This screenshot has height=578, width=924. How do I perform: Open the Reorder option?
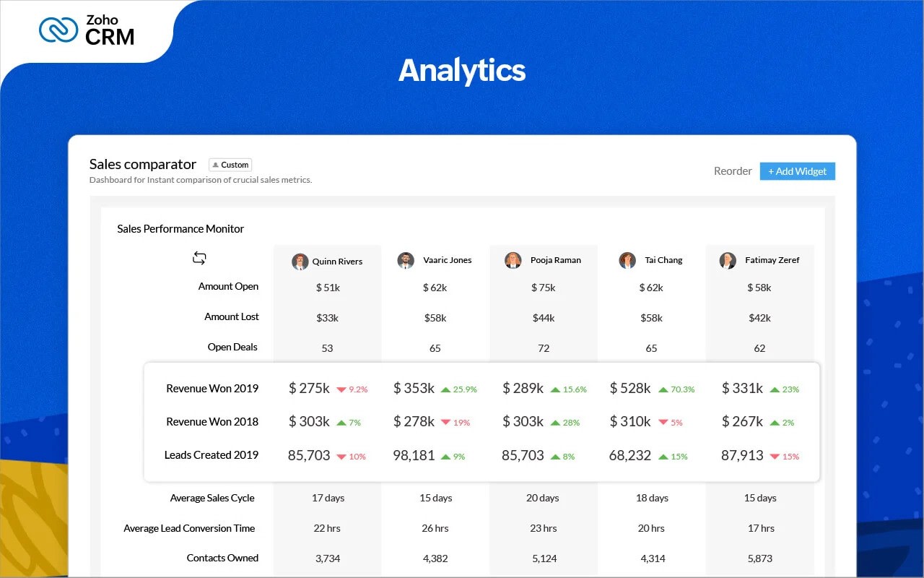(733, 171)
